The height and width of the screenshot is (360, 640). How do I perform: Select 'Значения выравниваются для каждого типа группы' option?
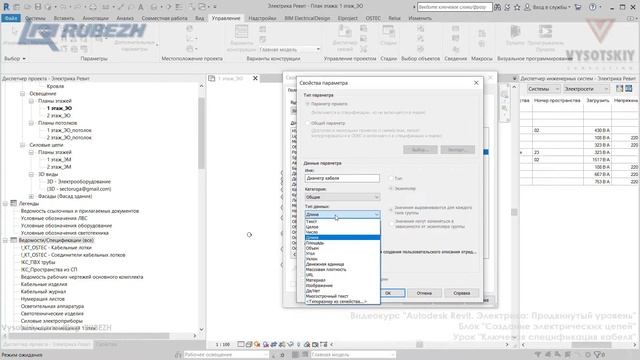(x=391, y=210)
